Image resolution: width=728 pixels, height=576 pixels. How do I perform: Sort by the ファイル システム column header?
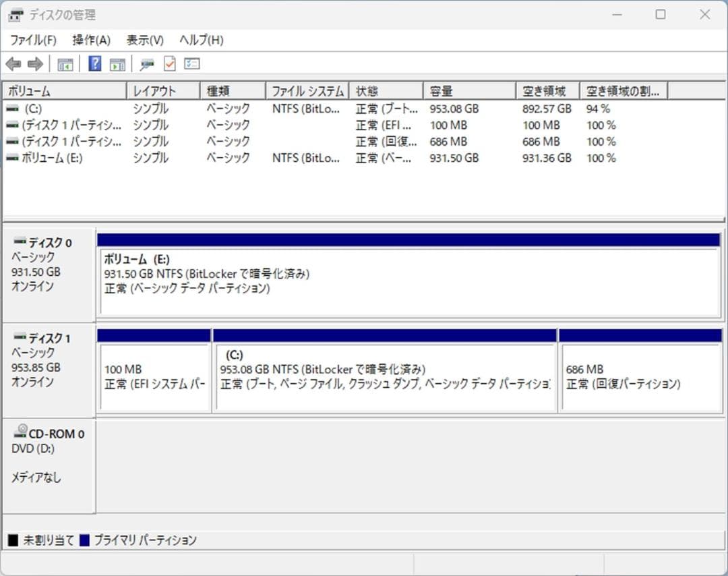pyautogui.click(x=307, y=90)
